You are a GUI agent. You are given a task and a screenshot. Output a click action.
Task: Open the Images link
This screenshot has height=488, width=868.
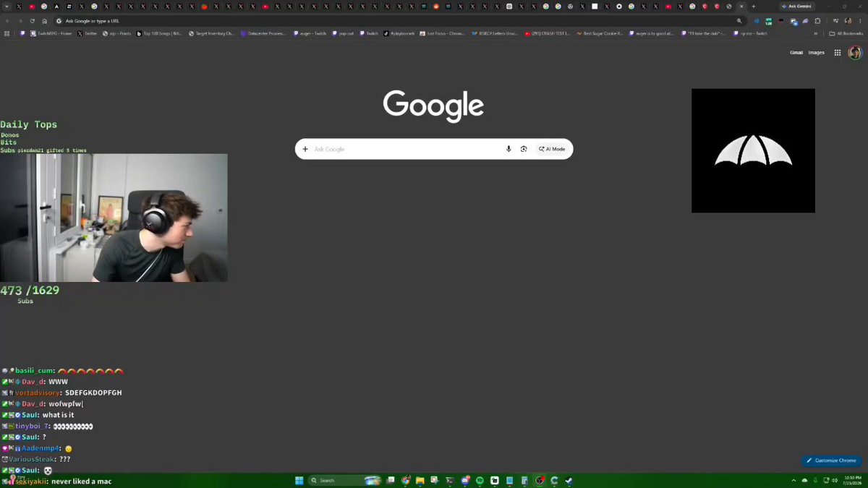pos(817,53)
